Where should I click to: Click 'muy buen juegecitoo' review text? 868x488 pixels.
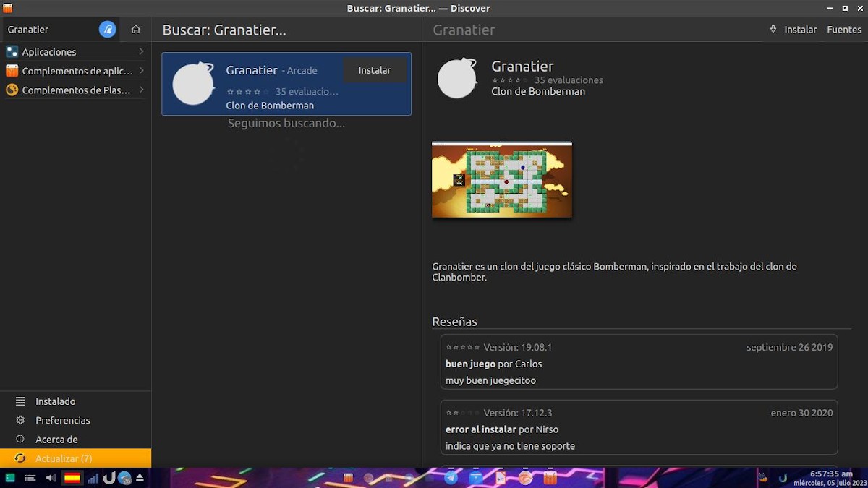point(490,380)
